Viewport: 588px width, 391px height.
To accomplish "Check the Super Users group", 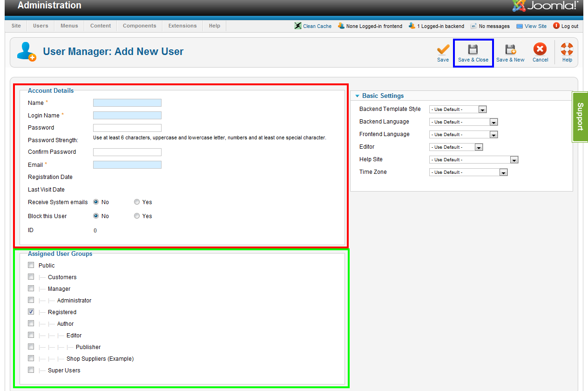I will click(31, 370).
